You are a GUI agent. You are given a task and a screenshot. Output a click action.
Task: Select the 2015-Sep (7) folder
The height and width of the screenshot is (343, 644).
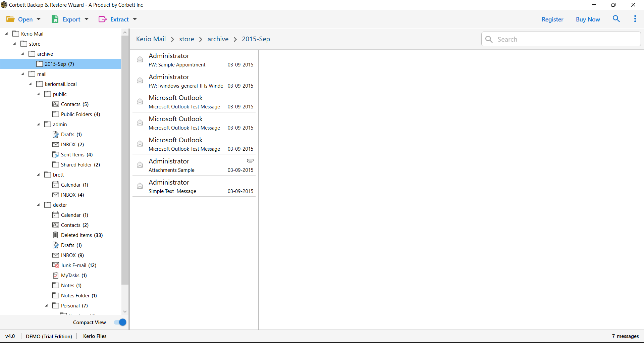(61, 64)
